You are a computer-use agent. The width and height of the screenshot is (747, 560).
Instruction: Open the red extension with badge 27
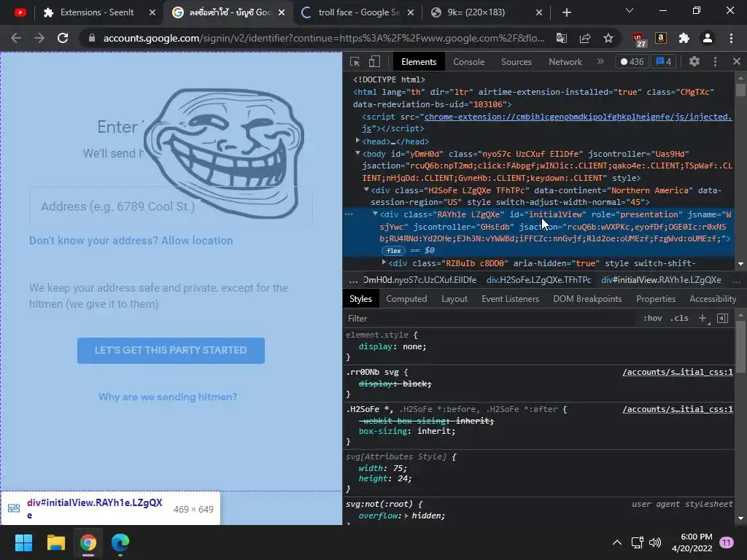tap(638, 39)
